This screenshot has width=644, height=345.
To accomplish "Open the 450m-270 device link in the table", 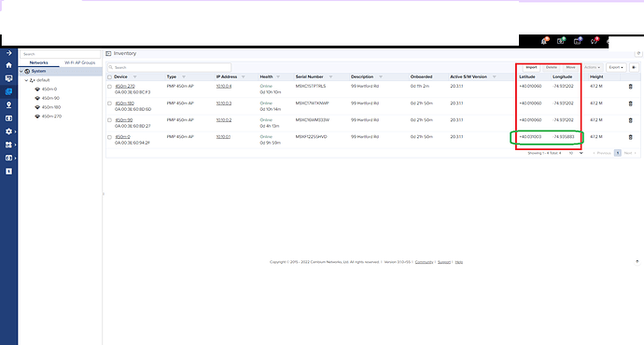I will 125,86.
